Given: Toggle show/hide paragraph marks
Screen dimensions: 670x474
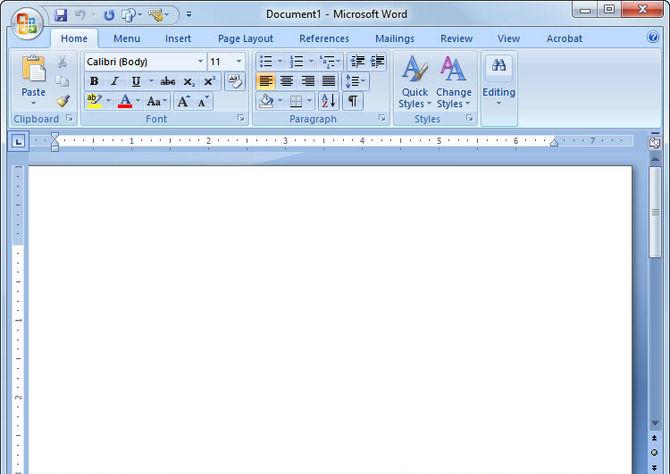Looking at the screenshot, I should [353, 101].
